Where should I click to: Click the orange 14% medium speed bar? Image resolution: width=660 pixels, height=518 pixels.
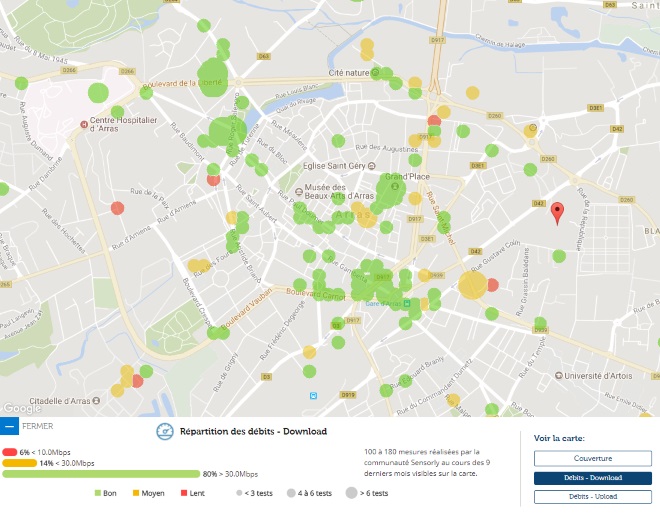(19, 463)
